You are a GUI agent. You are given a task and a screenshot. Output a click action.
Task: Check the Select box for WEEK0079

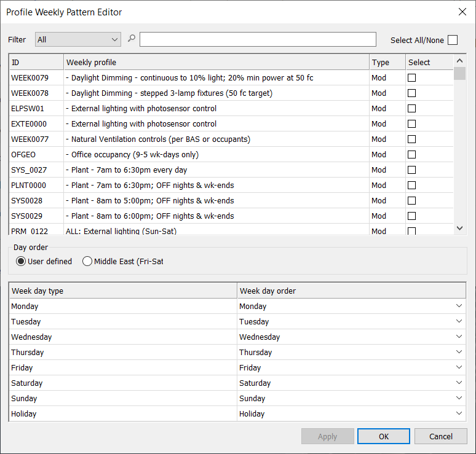(411, 77)
